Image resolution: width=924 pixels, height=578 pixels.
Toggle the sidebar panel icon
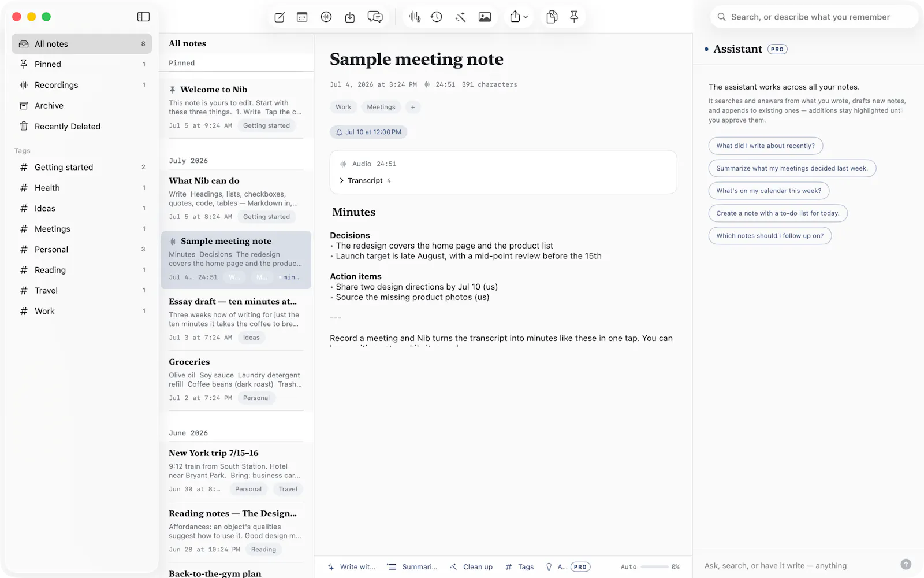tap(144, 17)
